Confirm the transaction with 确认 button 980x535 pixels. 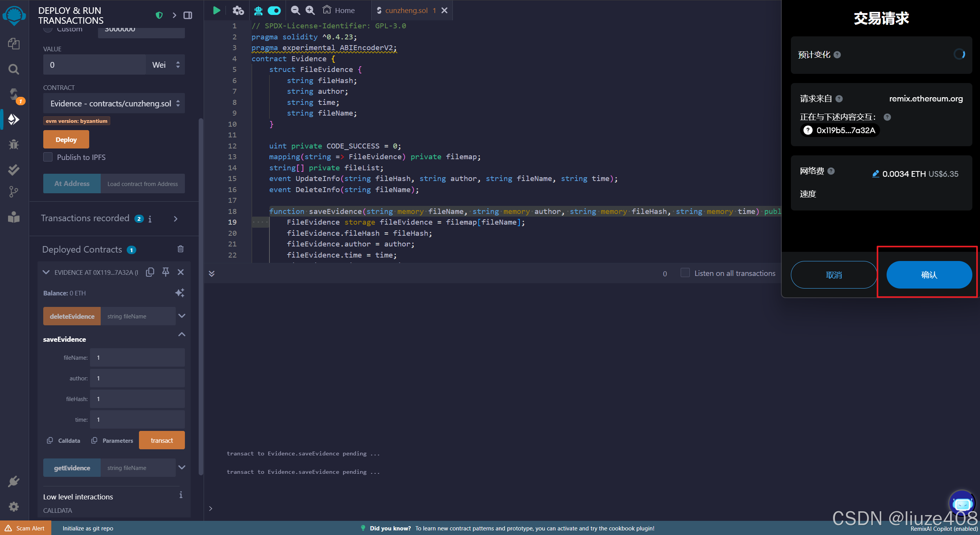click(929, 275)
